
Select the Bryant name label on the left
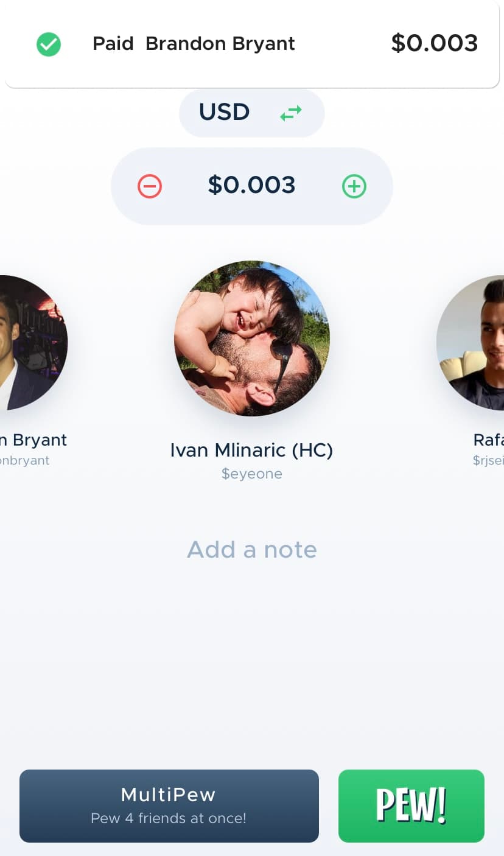tap(33, 440)
